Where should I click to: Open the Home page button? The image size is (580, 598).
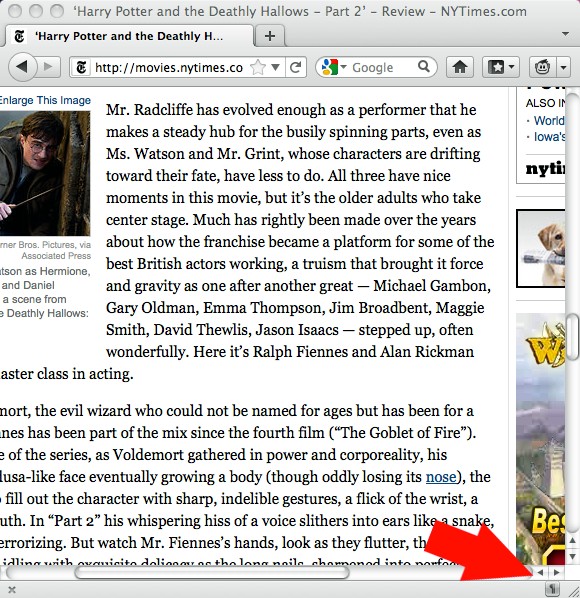coord(460,68)
